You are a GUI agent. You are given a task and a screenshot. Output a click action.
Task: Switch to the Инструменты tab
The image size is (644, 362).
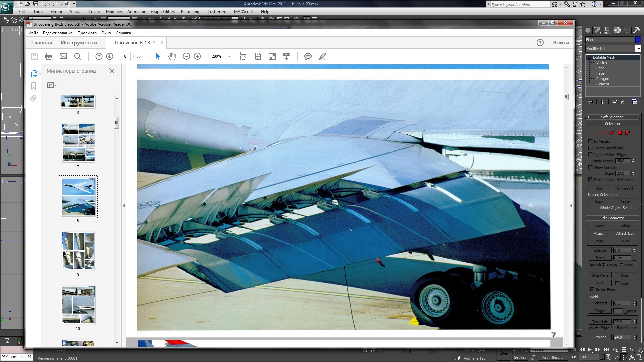pyautogui.click(x=79, y=43)
